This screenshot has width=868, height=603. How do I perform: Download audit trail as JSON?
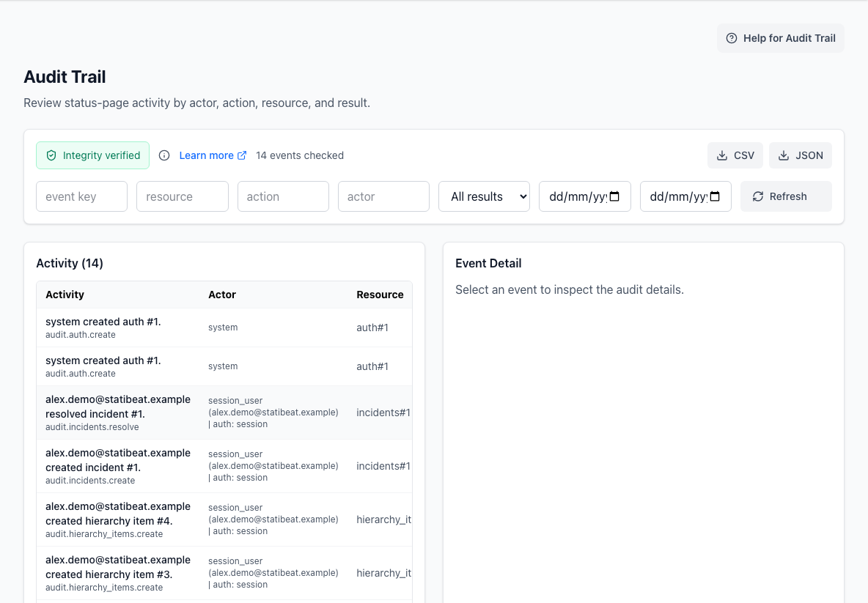tap(801, 155)
